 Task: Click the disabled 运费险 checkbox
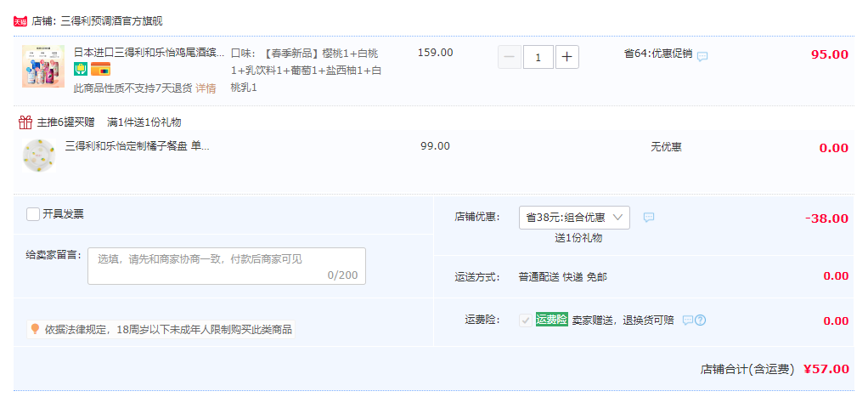pyautogui.click(x=526, y=320)
